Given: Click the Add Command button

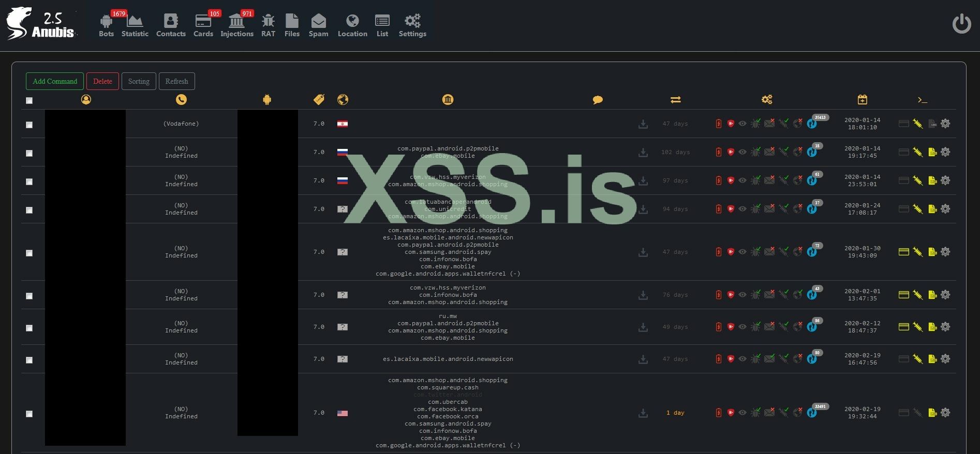Looking at the screenshot, I should point(55,81).
